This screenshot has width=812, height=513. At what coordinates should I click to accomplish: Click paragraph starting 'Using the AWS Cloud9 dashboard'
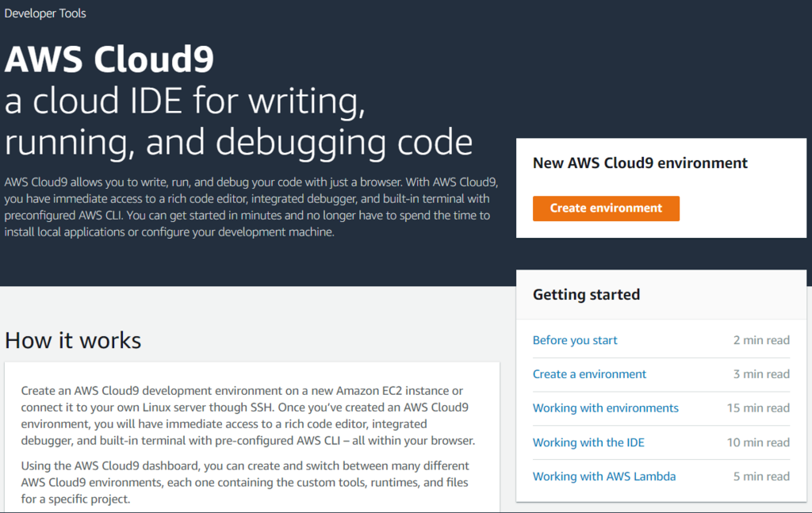245,482
